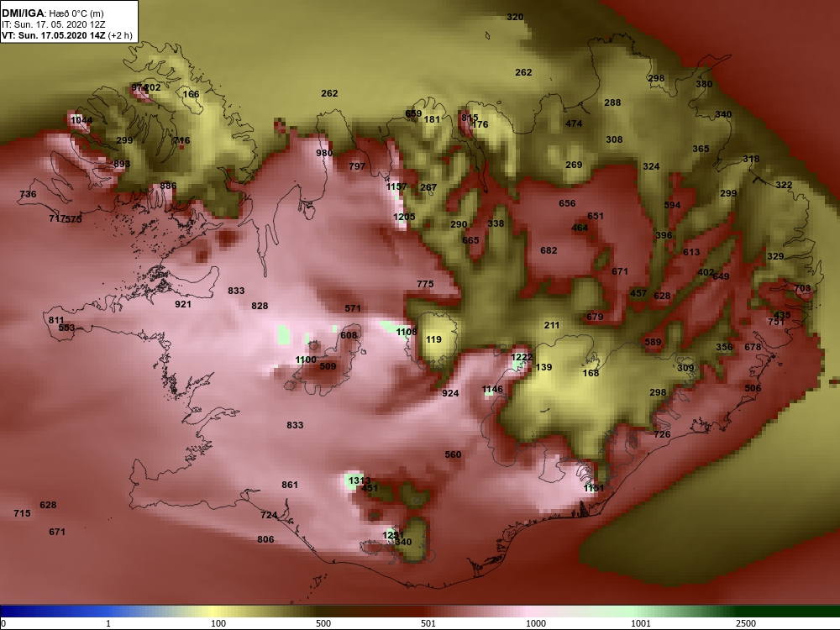The width and height of the screenshot is (840, 630).
Task: Click the 211 height label
Action: point(552,325)
